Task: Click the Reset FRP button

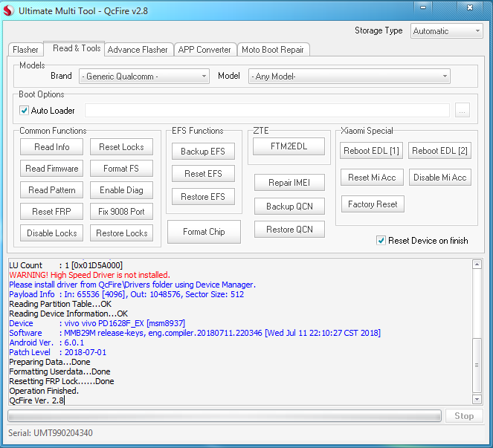Action: (51, 212)
